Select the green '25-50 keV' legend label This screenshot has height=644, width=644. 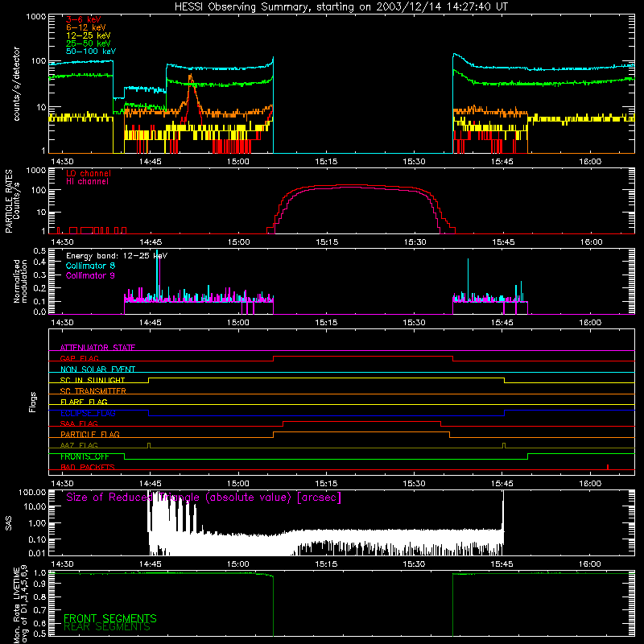(89, 43)
